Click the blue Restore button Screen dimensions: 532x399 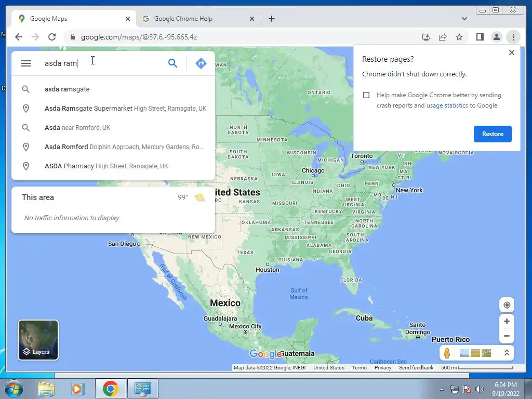[x=493, y=134]
